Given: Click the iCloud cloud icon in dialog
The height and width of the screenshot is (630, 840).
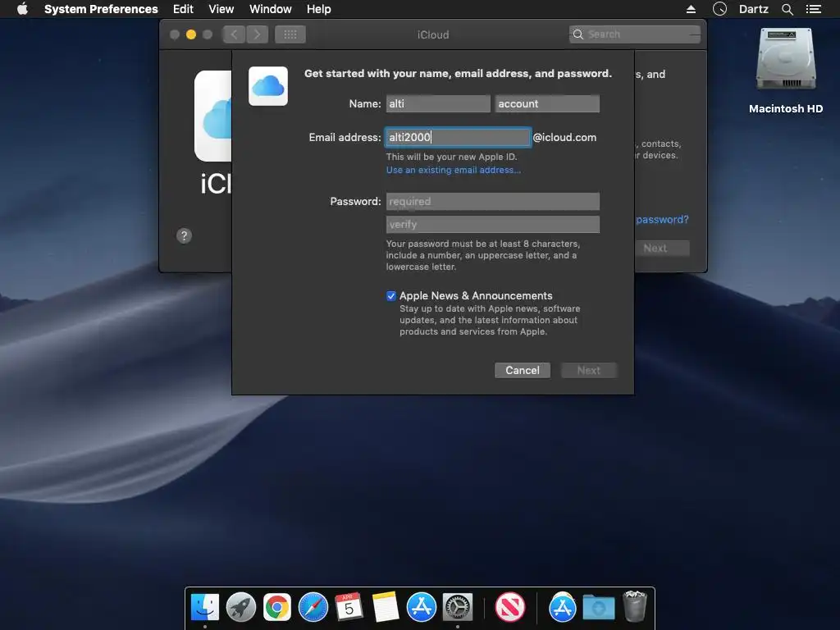Looking at the screenshot, I should 268,86.
